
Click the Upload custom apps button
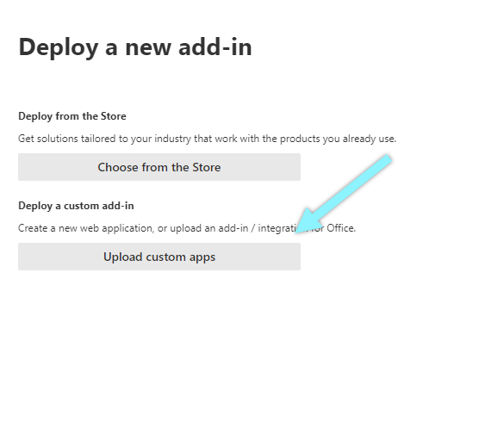pyautogui.click(x=159, y=257)
